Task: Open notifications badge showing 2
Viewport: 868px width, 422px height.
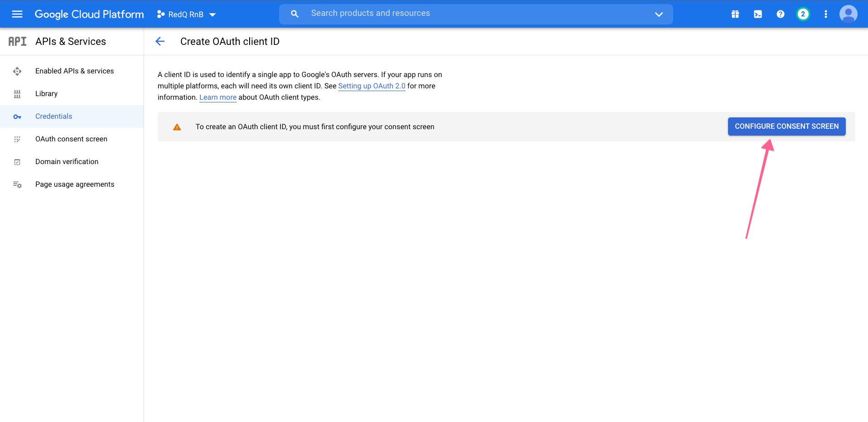Action: [x=803, y=14]
